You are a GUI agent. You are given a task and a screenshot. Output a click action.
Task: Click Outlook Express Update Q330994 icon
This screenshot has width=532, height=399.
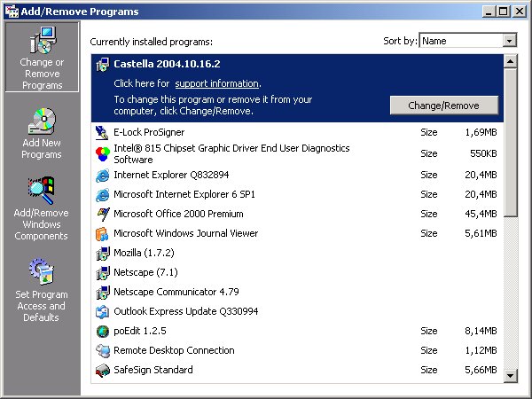103,312
